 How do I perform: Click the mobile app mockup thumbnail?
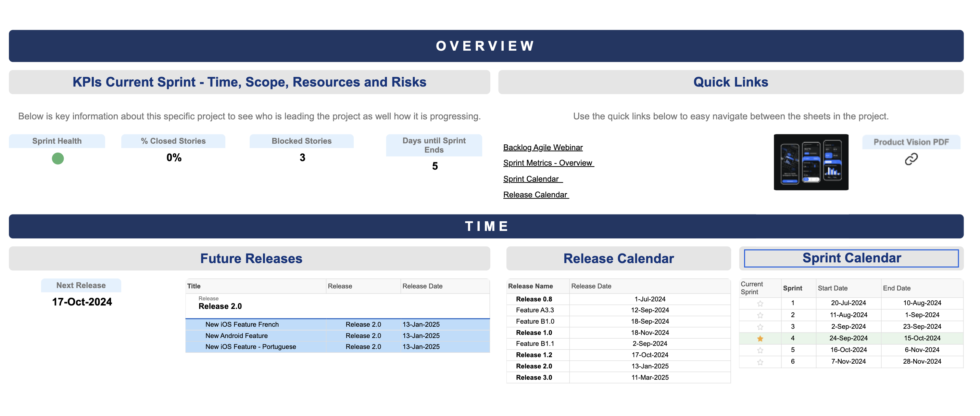811,162
